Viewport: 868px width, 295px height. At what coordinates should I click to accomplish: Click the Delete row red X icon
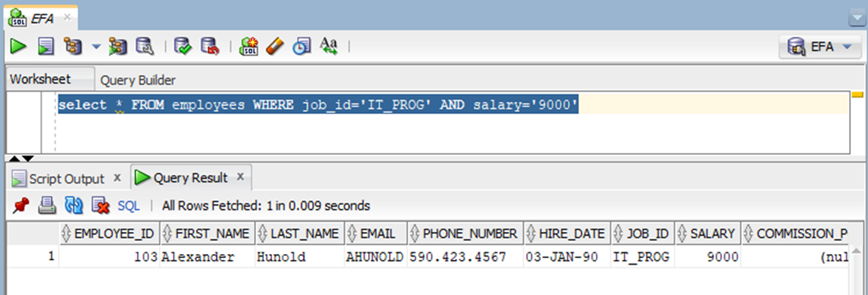[100, 206]
